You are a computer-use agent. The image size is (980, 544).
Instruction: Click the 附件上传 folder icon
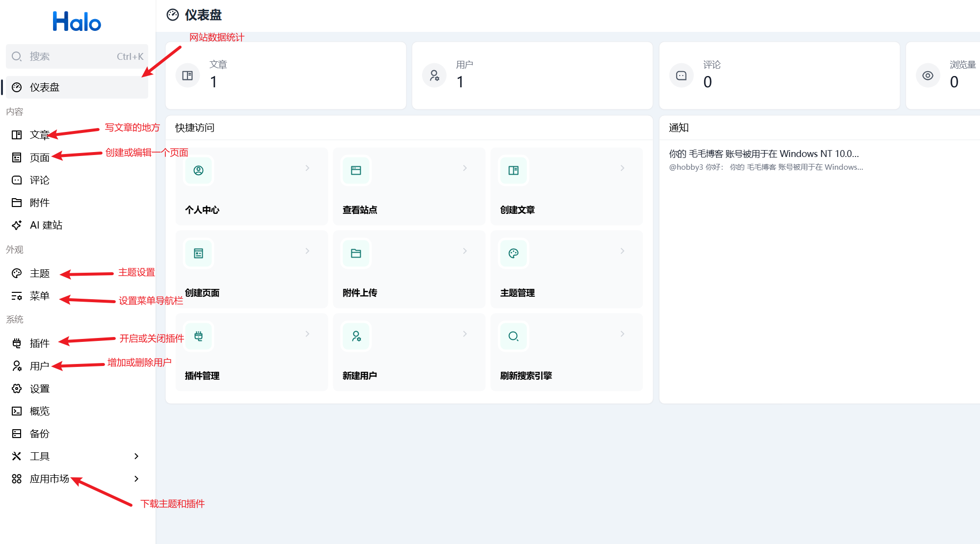tap(356, 254)
